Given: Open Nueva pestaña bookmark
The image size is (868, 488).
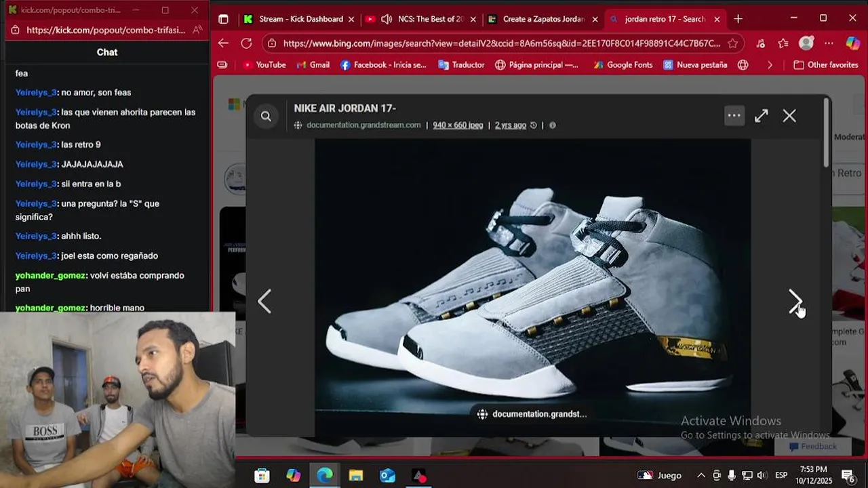Looking at the screenshot, I should pos(695,65).
